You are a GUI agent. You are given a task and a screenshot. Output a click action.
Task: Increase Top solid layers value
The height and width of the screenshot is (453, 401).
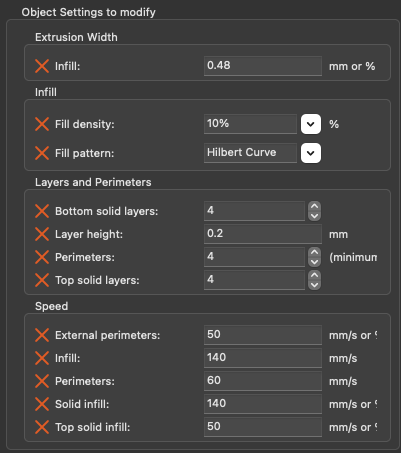[x=314, y=275]
